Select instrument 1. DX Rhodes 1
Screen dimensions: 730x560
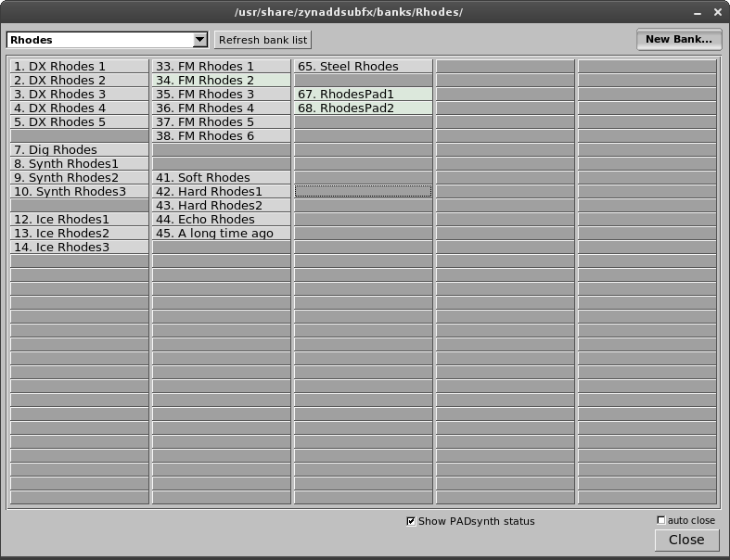pos(79,66)
